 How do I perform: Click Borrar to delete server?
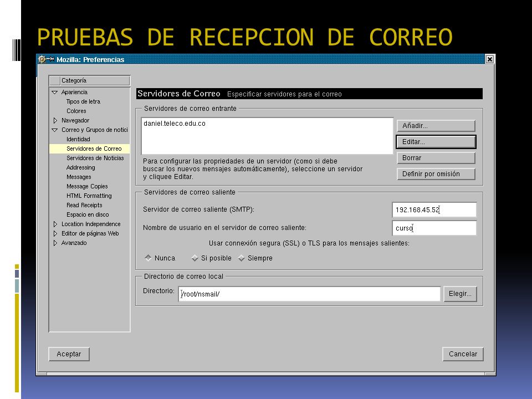(436, 158)
